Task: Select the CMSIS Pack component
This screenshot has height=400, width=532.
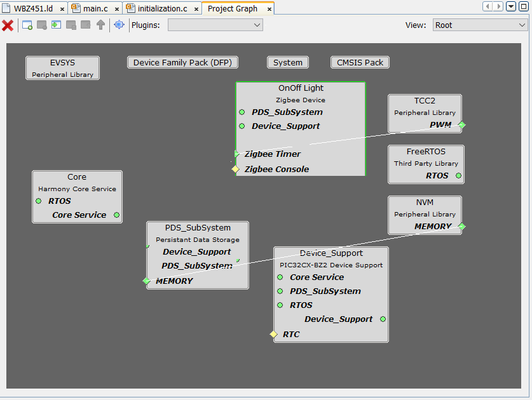Action: (360, 62)
